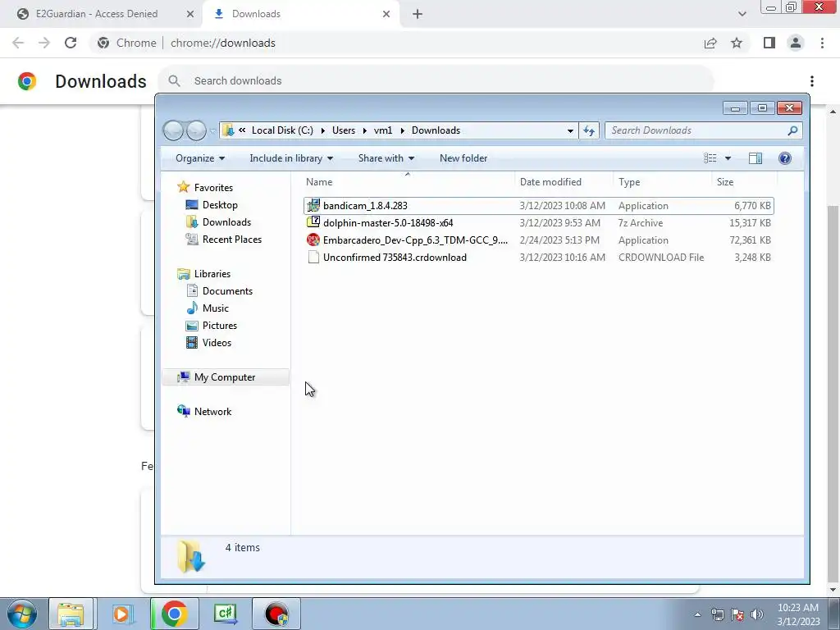Sort files by the Type column
The image size is (840, 630).
[x=662, y=181]
